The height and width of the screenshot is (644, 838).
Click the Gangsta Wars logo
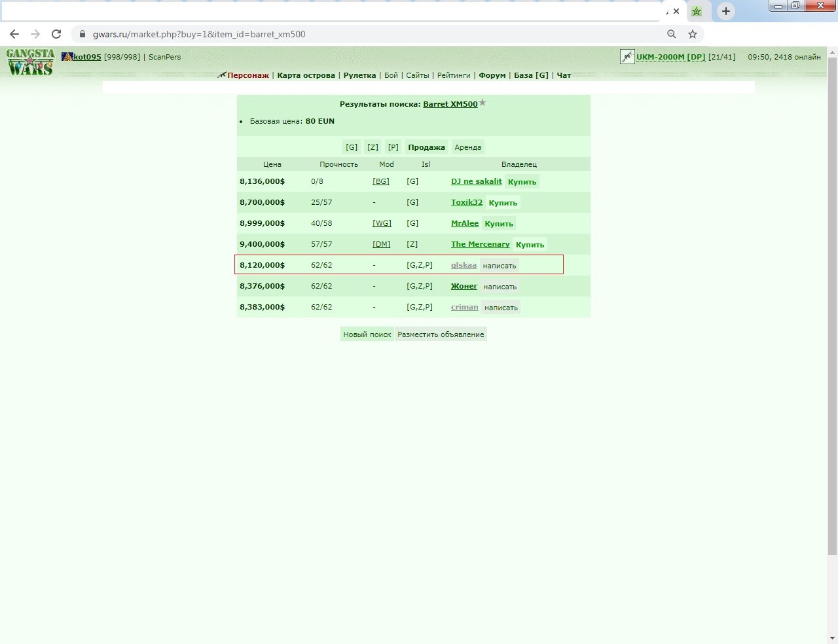30,62
